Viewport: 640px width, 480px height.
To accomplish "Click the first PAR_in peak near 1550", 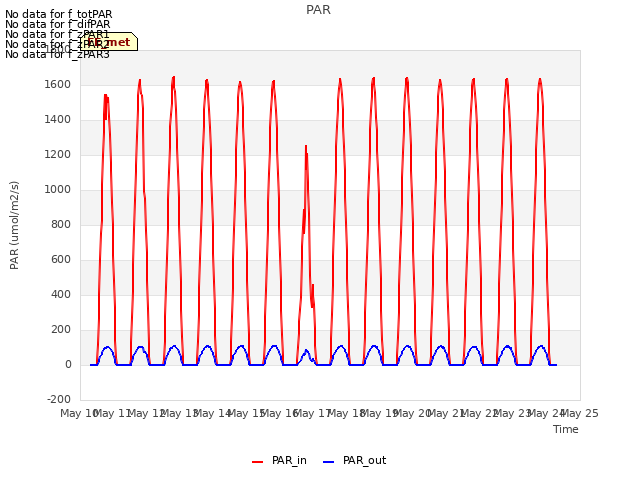I will click(105, 96).
